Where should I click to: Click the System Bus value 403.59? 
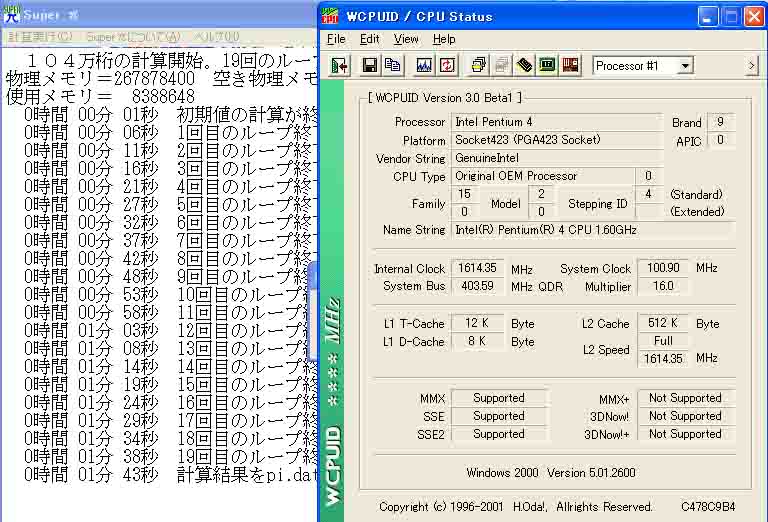click(x=477, y=286)
